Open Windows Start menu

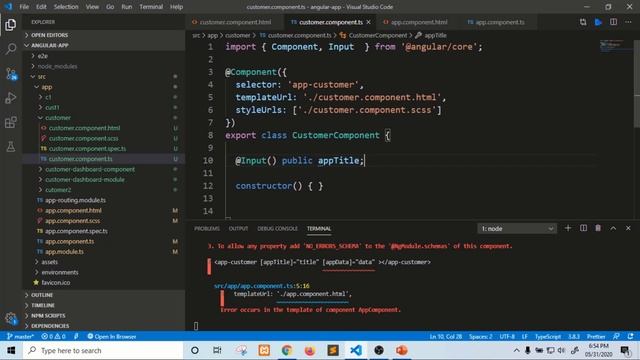[x=11, y=351]
